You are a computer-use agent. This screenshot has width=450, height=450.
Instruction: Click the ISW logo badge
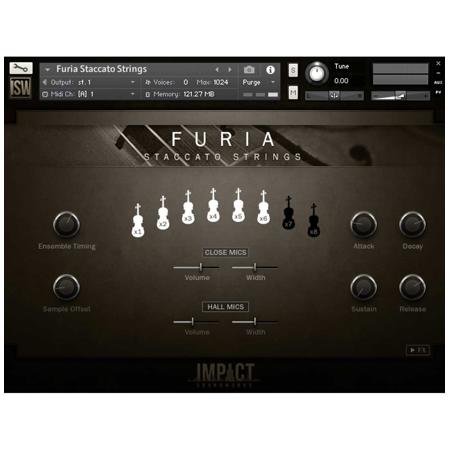20,88
